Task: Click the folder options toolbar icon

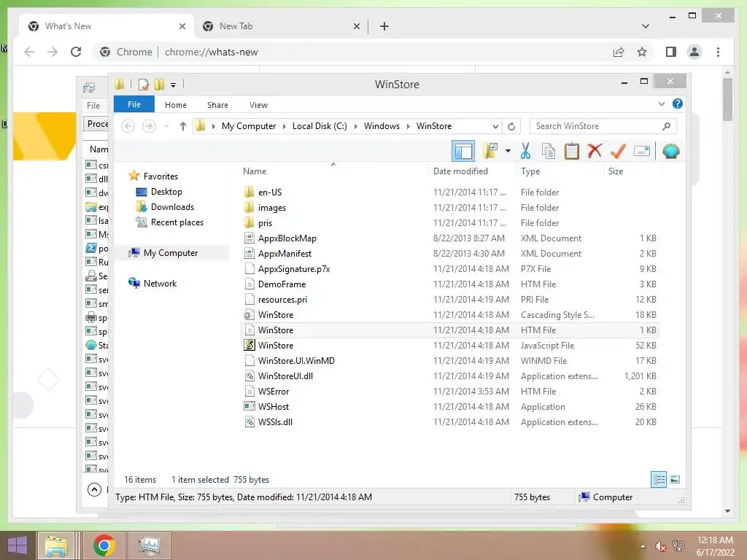Action: [490, 152]
